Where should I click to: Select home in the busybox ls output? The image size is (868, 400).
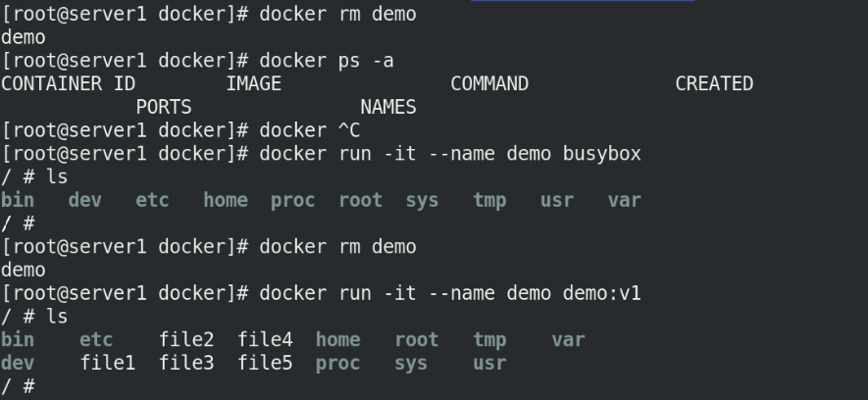click(226, 200)
